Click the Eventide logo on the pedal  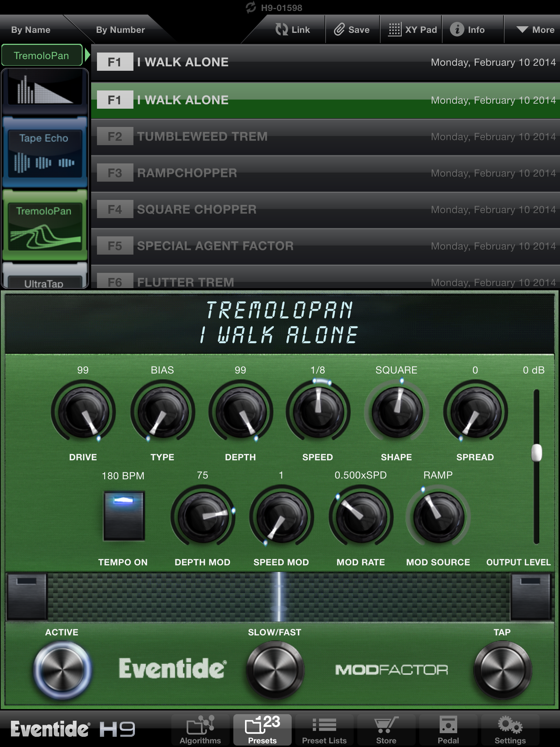(172, 668)
